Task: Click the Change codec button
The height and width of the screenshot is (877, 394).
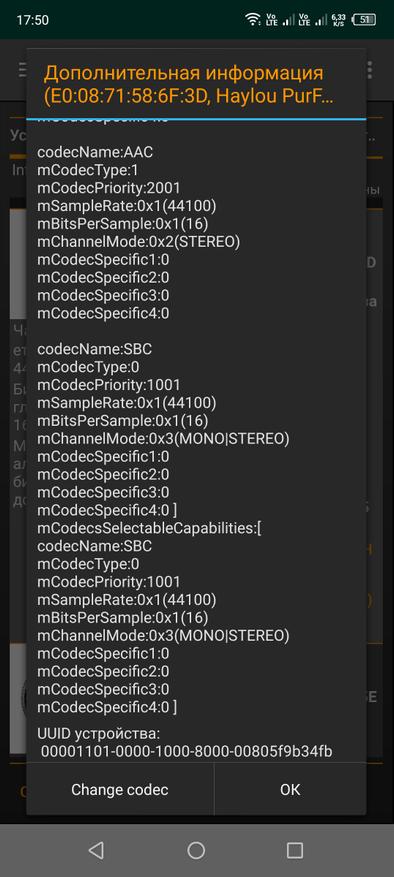Action: (120, 789)
